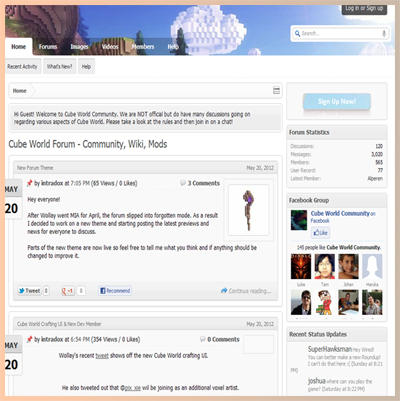Image resolution: width=400 pixels, height=401 pixels.
Task: Click in the Search input field
Action: pyautogui.click(x=341, y=33)
